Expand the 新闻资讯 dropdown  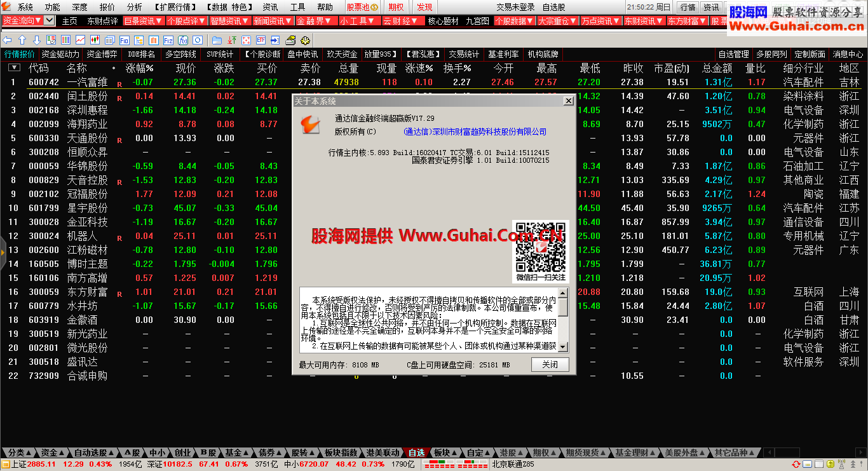pos(273,20)
